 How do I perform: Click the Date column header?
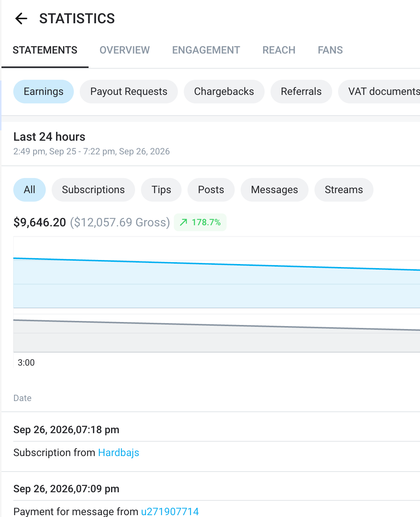[23, 398]
